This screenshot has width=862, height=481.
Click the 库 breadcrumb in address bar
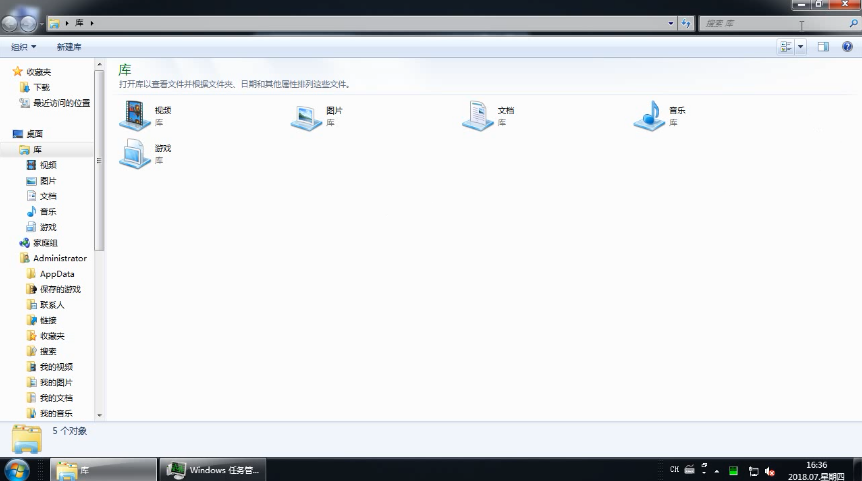[79, 23]
